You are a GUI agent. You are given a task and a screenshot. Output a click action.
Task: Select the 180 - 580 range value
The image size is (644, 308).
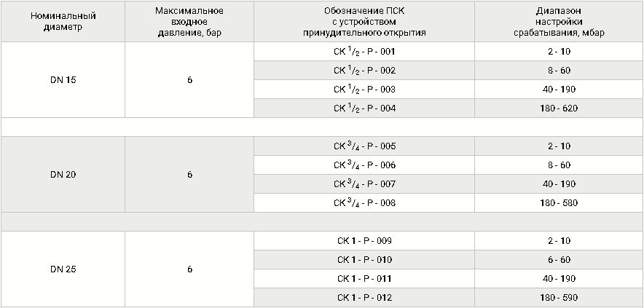tap(559, 203)
